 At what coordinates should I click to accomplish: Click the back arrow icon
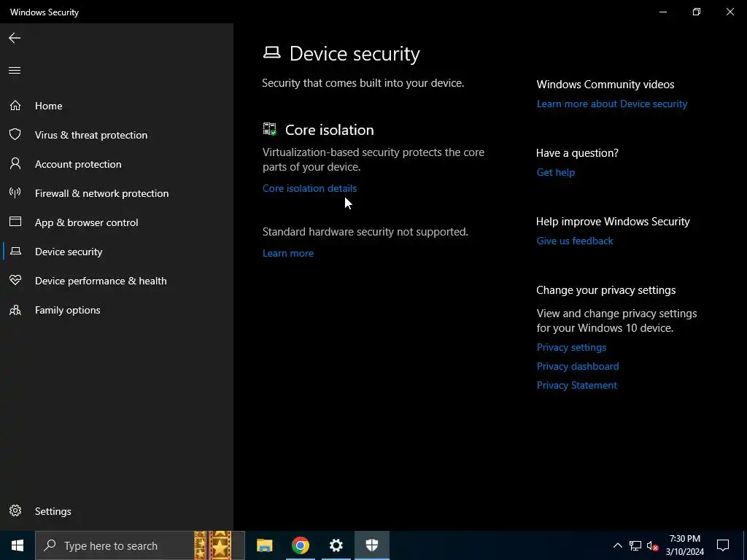15,38
